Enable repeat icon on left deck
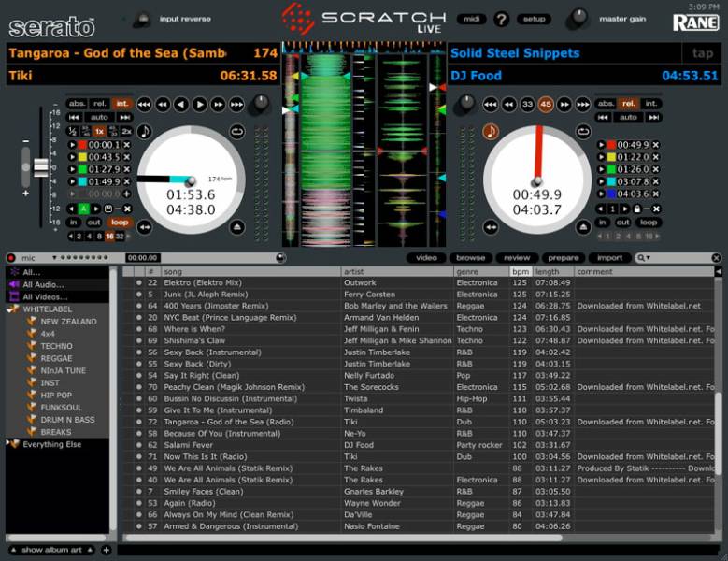This screenshot has height=561, width=728. click(237, 132)
